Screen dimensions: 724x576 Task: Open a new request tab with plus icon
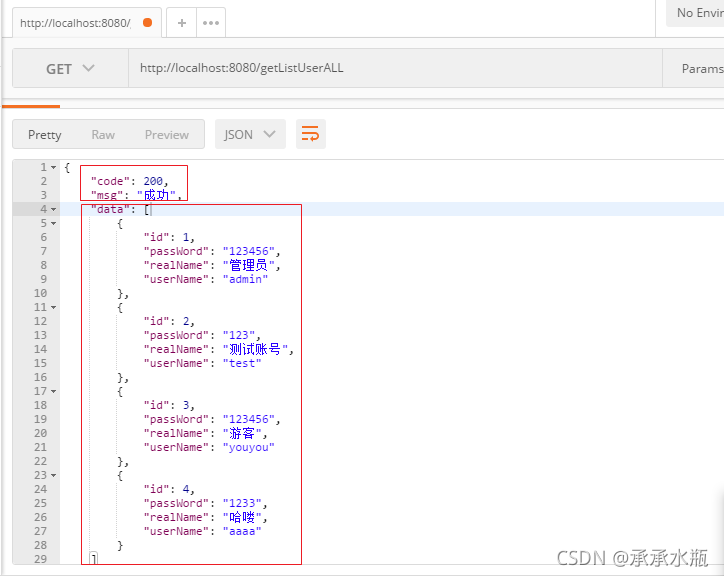181,23
